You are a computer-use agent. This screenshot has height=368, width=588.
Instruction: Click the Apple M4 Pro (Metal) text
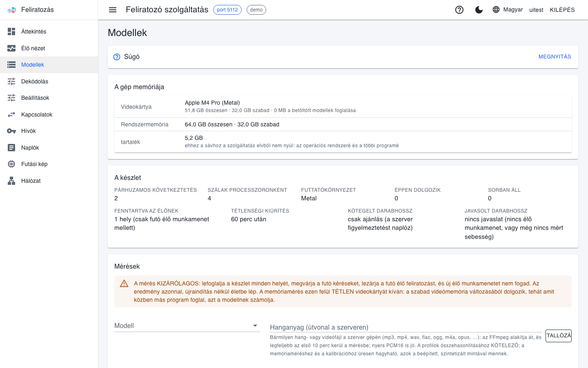tap(212, 103)
